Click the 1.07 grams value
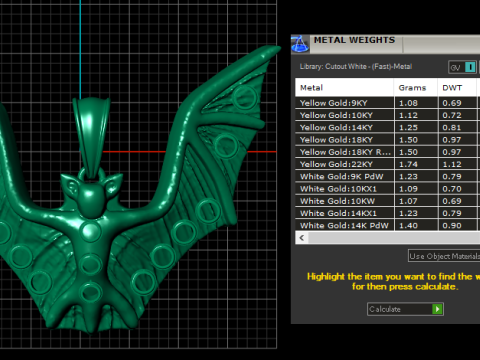Screen dimensions: 480x360 click(x=408, y=201)
